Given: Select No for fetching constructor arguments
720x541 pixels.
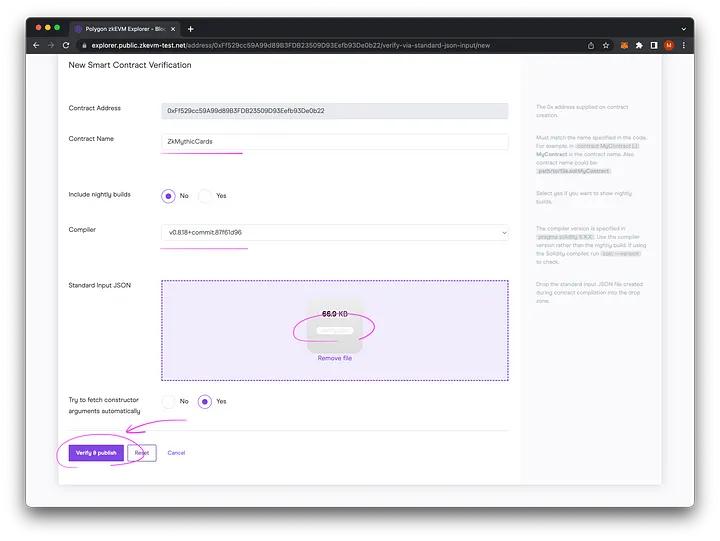Looking at the screenshot, I should coord(169,402).
